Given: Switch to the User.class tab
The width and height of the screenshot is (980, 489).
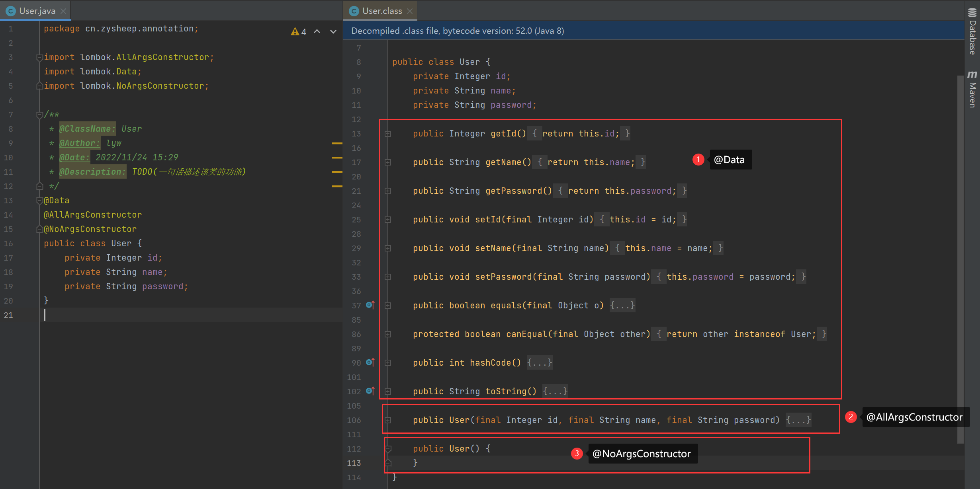Looking at the screenshot, I should click(x=381, y=11).
